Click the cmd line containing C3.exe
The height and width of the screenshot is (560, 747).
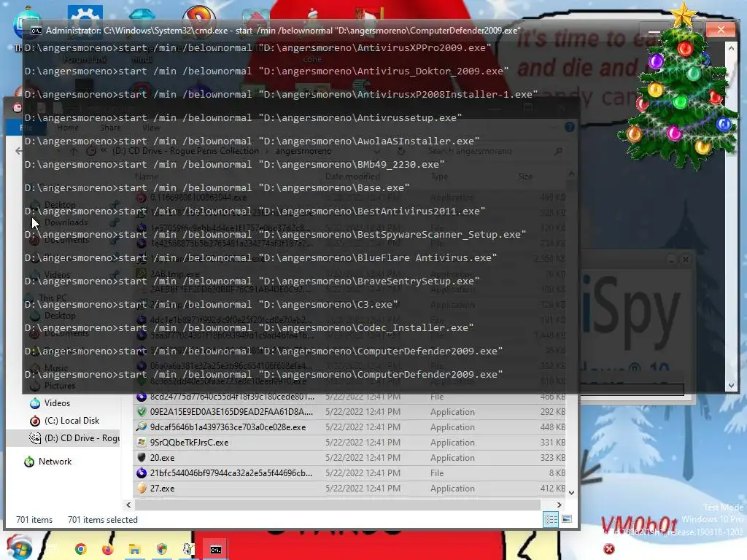211,304
